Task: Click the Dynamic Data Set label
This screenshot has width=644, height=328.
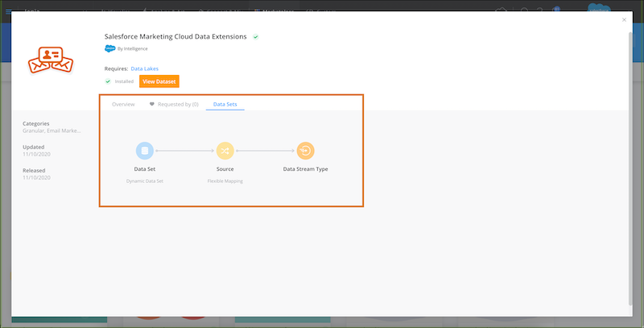Action: (x=145, y=181)
